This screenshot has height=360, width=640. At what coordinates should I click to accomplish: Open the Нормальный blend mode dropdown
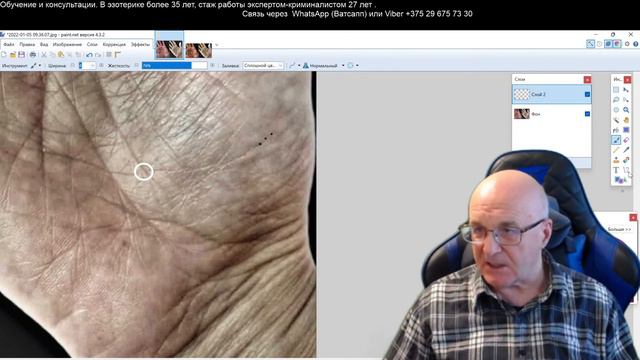(324, 65)
